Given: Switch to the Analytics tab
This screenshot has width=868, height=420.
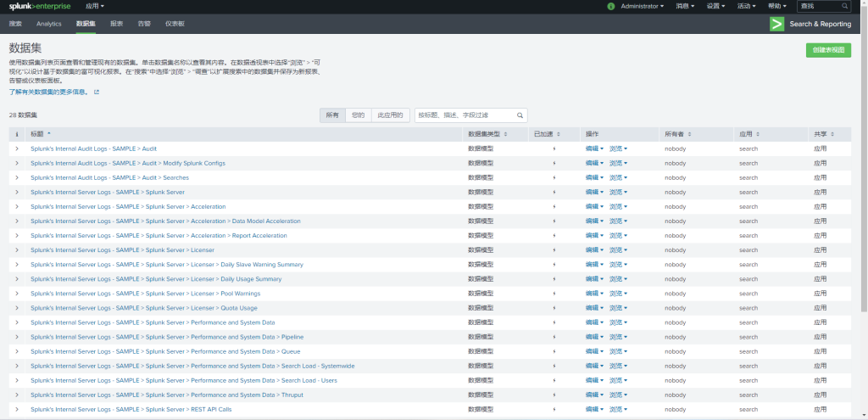Looking at the screenshot, I should tap(48, 24).
